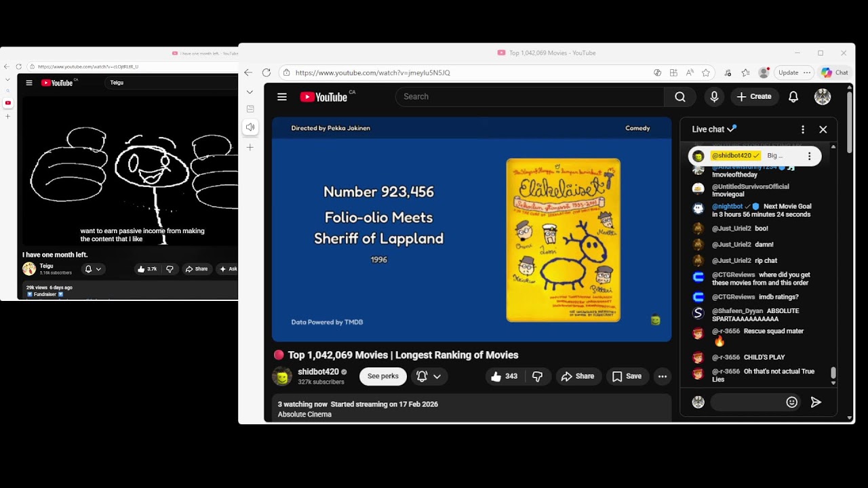
Task: Share the Teigu video in the back window
Action: (x=197, y=269)
